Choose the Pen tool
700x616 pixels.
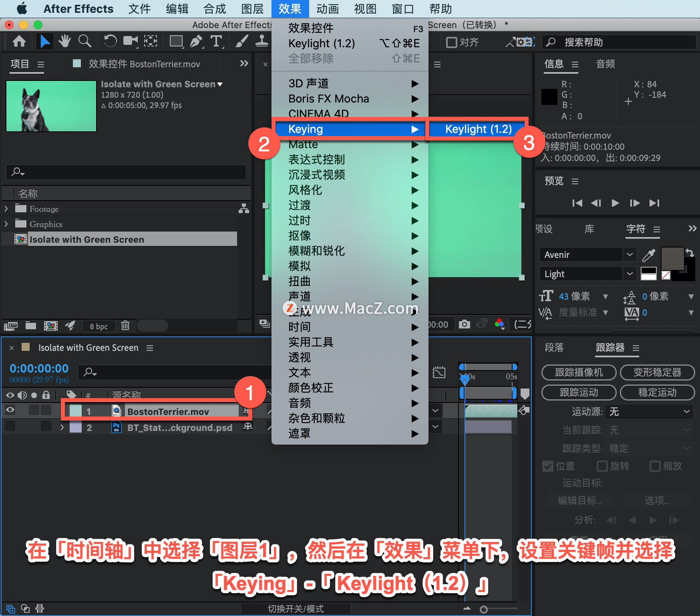click(196, 41)
